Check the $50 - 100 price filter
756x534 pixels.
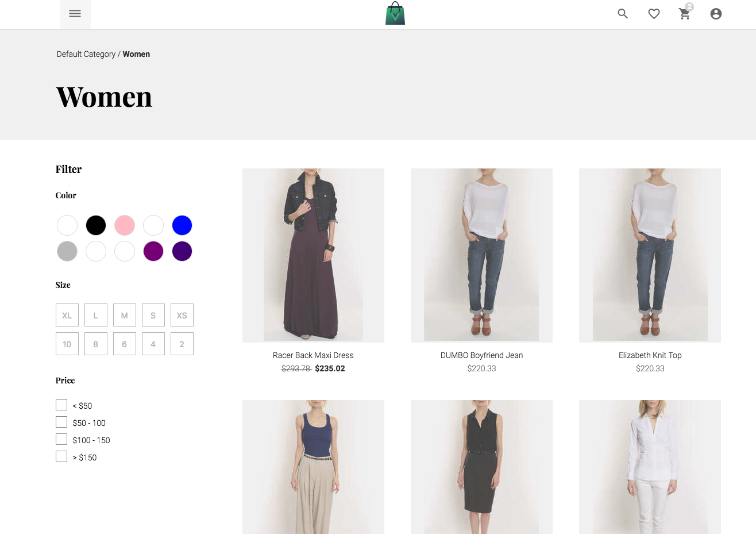61,422
